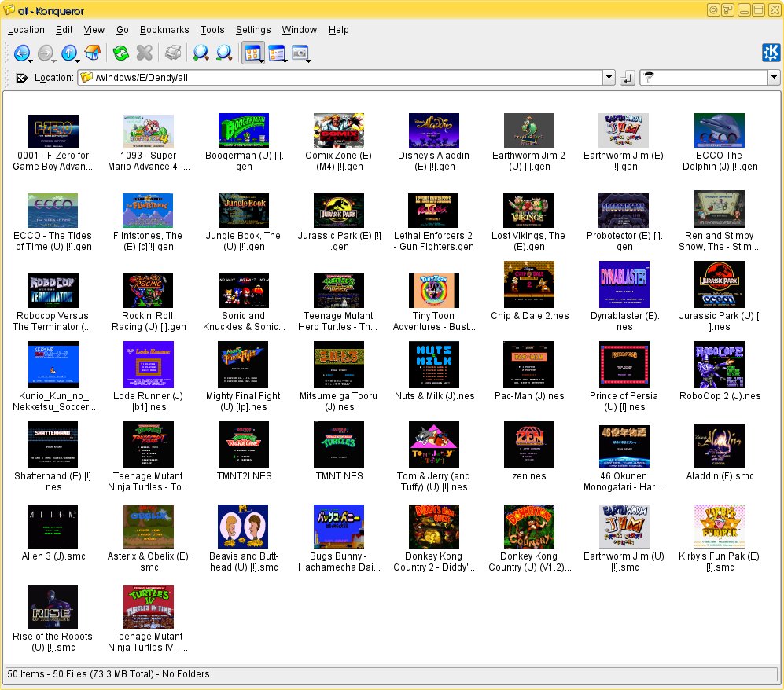Select the zen.nes file
This screenshot has width=784, height=690.
tap(529, 451)
